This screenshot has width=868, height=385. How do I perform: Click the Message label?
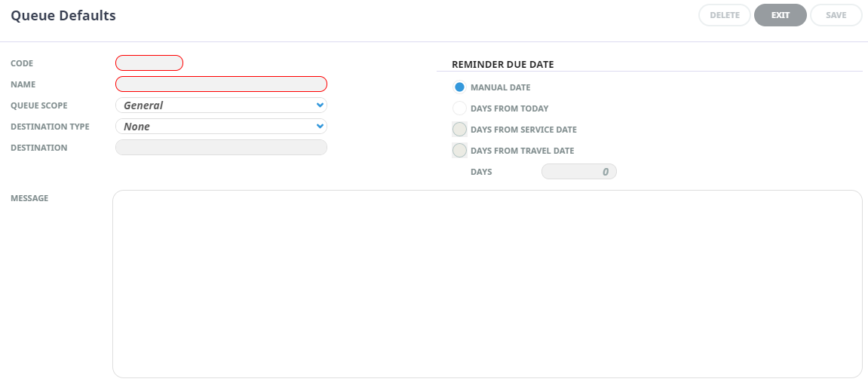click(29, 198)
